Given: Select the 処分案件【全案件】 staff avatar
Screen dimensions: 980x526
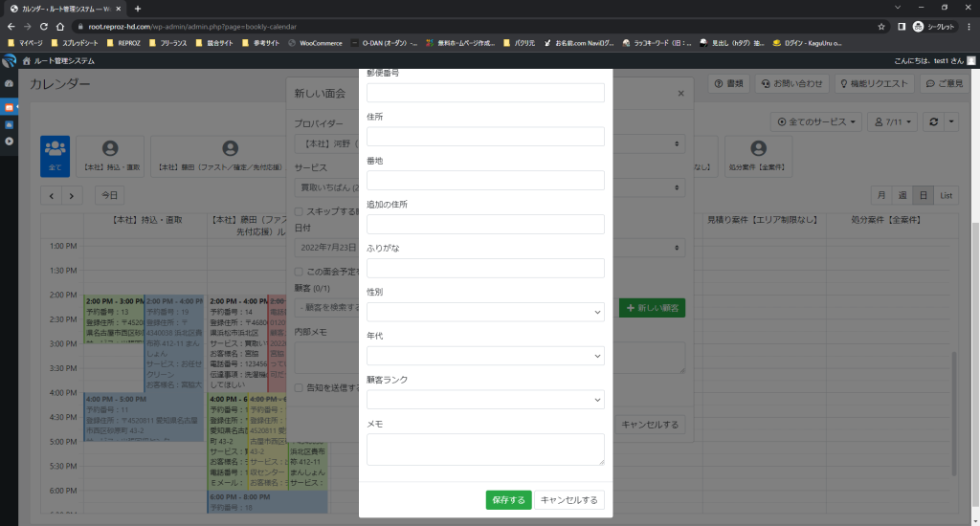Looking at the screenshot, I should click(758, 154).
